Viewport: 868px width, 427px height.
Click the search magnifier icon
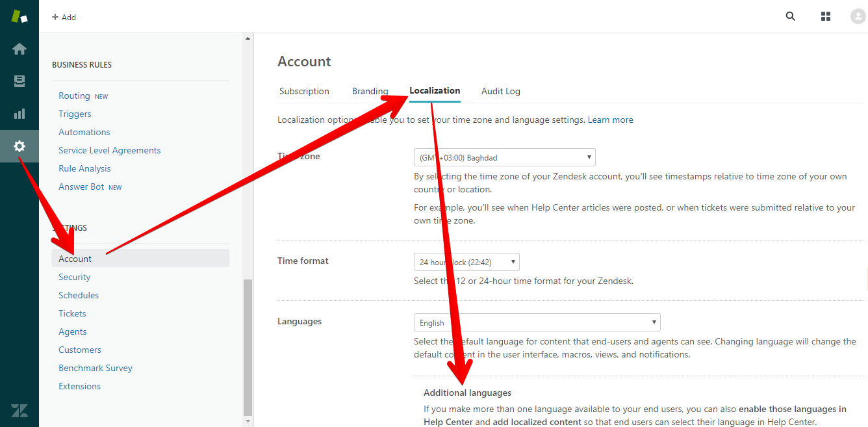coord(791,16)
